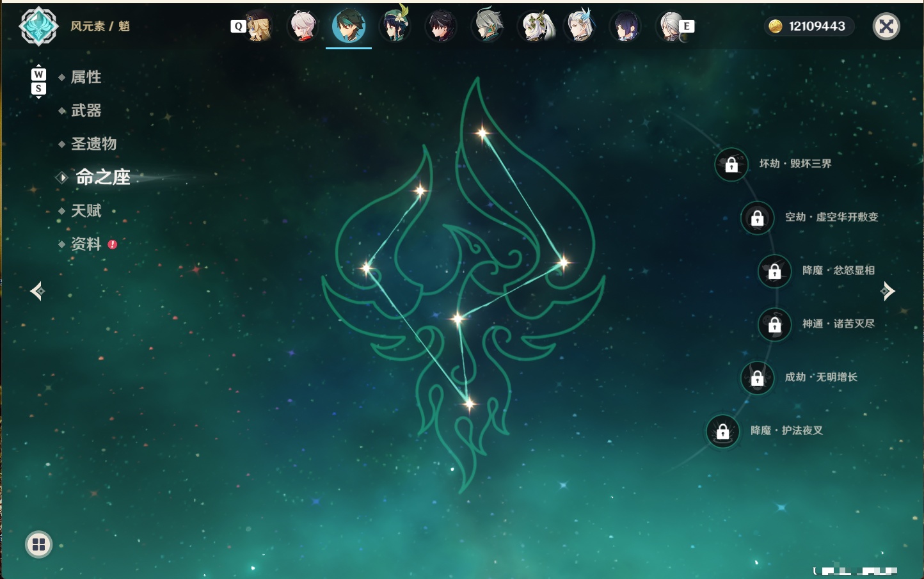Go to previous character with left arrow

click(x=37, y=291)
